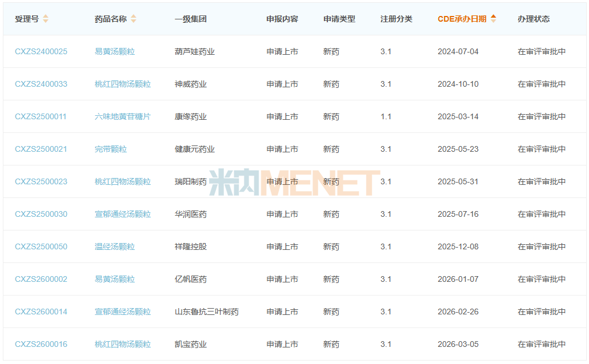Click date 2026-01-07
This screenshot has height=364, width=589.
(x=458, y=279)
